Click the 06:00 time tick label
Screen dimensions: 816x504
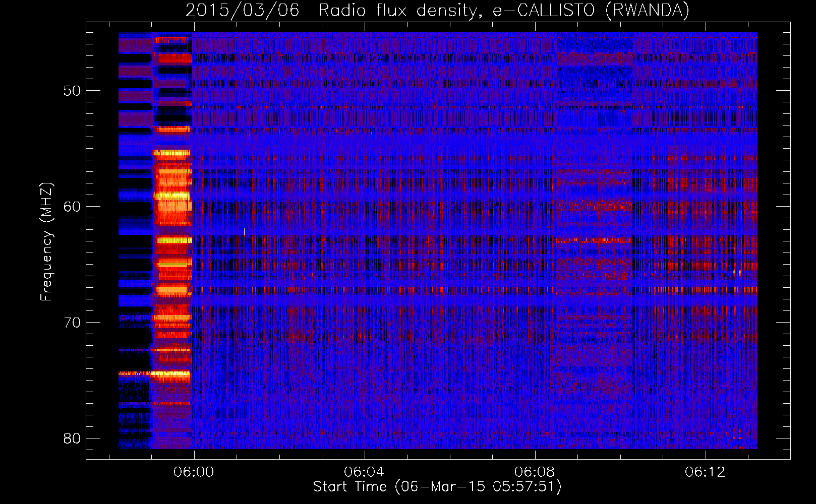pyautogui.click(x=194, y=472)
